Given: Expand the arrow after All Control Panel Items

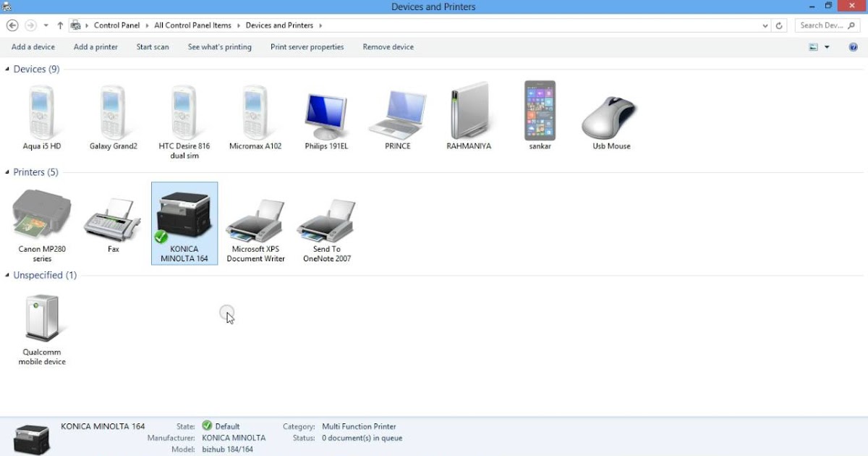Looking at the screenshot, I should click(x=238, y=25).
